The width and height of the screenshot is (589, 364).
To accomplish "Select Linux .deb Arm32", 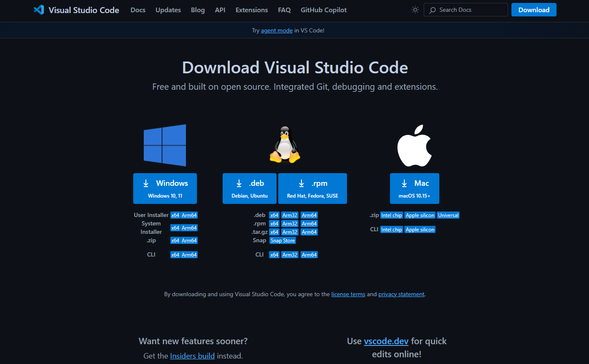I will point(290,215).
